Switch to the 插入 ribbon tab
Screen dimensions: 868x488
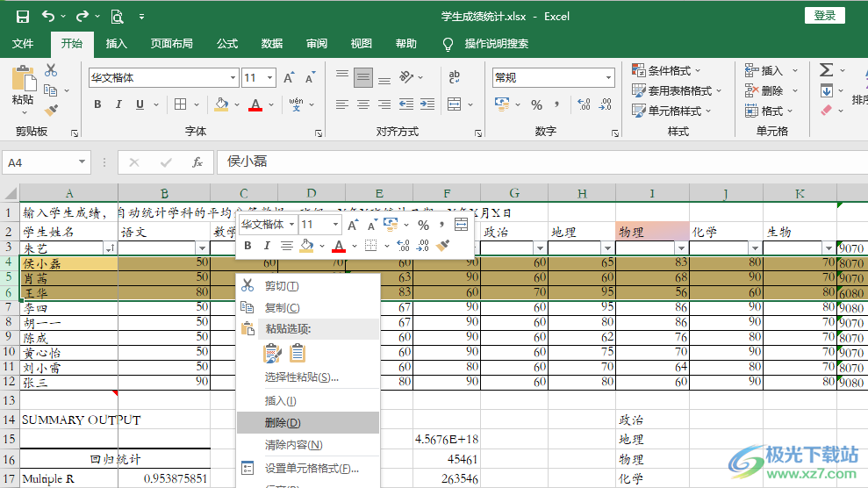(x=116, y=43)
